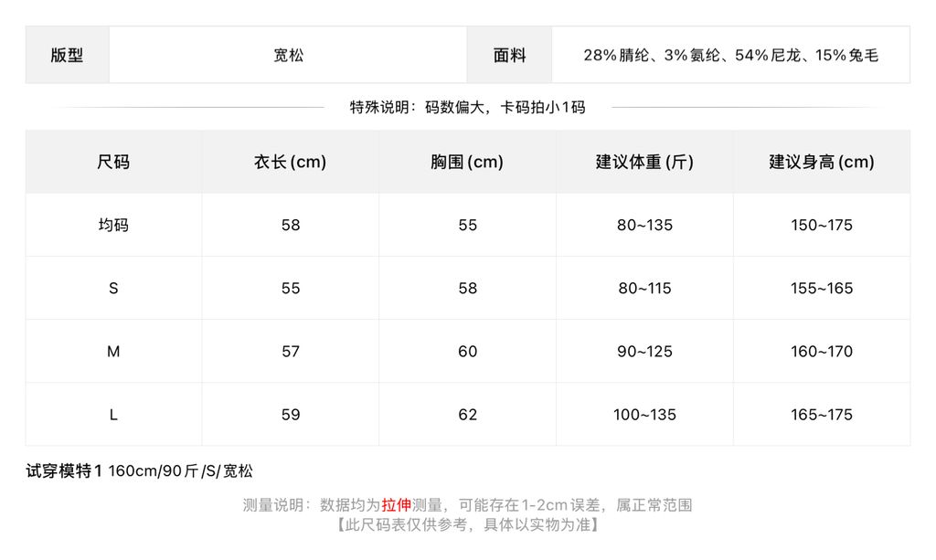Click the height range 160~170
Viewport: 936px width, 560px height.
pyautogui.click(x=822, y=352)
